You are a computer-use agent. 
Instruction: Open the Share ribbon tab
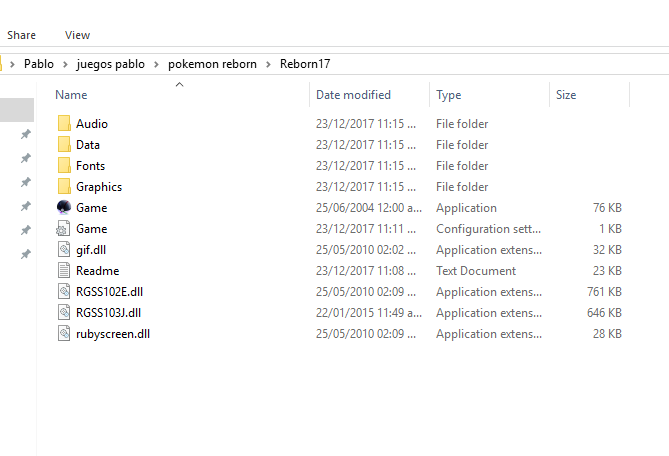(22, 35)
